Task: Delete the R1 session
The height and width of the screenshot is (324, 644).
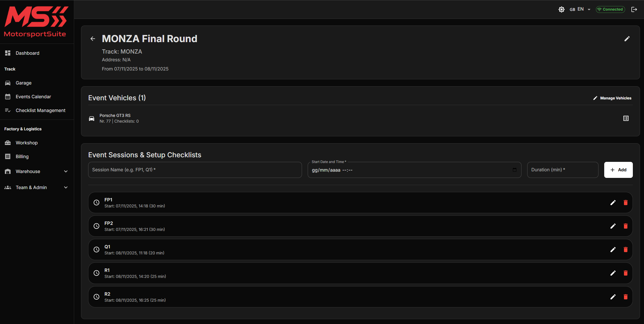Action: [625, 273]
